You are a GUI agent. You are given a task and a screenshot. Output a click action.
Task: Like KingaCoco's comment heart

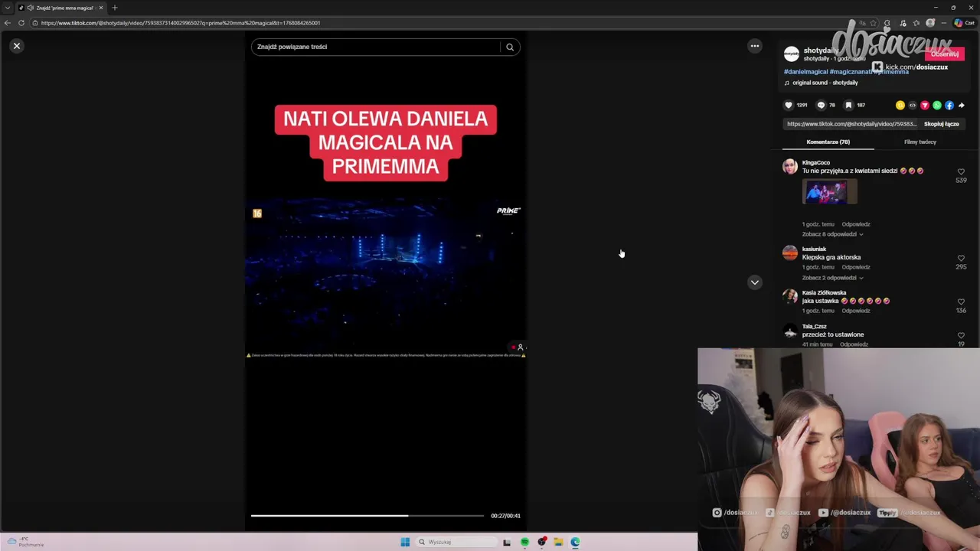tap(961, 172)
